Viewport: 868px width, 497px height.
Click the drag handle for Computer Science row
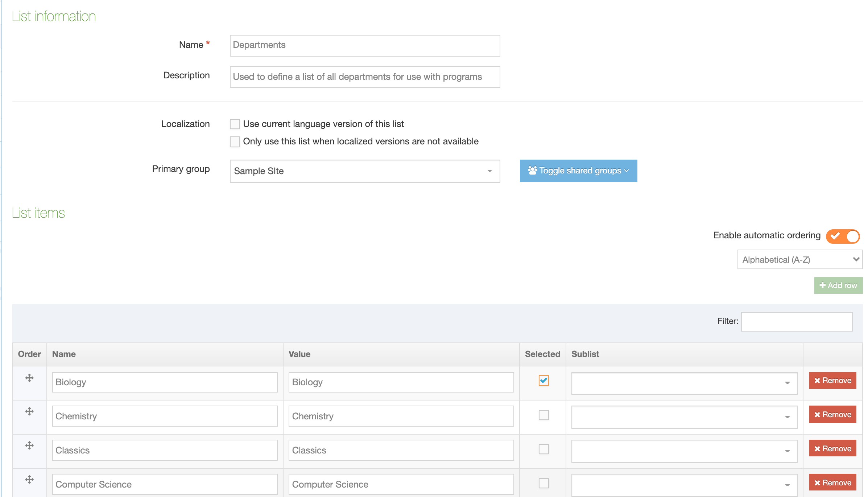[x=29, y=480]
